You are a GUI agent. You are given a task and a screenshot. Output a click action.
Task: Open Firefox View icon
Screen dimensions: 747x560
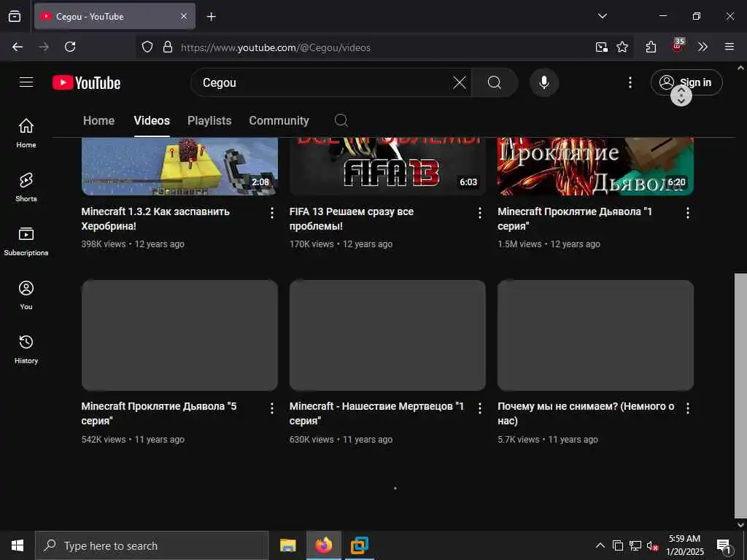[15, 16]
